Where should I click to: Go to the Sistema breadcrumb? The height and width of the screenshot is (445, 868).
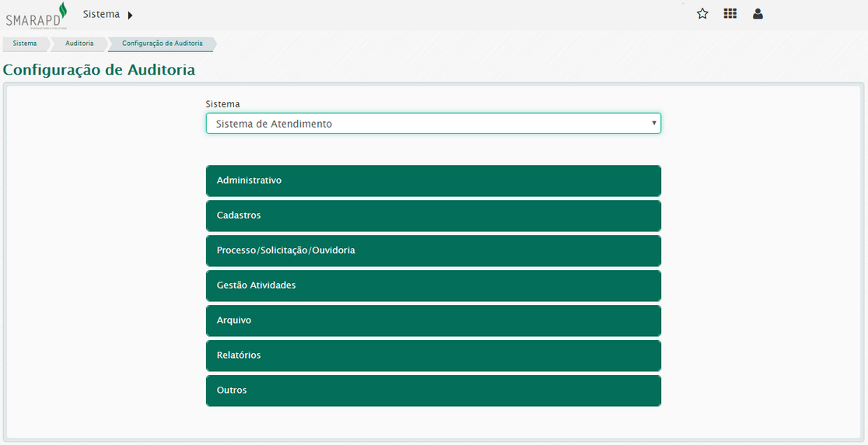pyautogui.click(x=25, y=44)
